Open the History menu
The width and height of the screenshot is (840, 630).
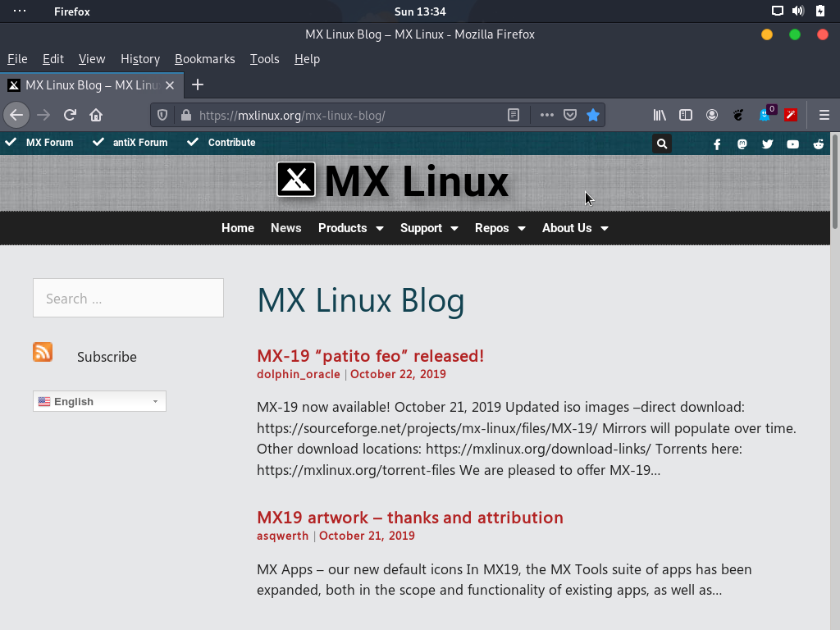pos(139,59)
